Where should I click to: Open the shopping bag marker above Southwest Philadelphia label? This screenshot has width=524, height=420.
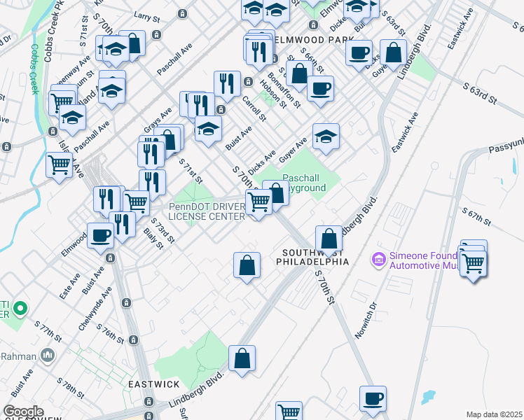(329, 239)
